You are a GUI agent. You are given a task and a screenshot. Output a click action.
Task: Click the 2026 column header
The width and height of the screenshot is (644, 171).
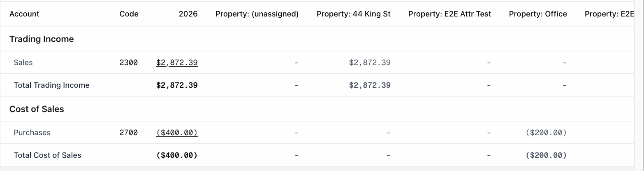coord(188,14)
